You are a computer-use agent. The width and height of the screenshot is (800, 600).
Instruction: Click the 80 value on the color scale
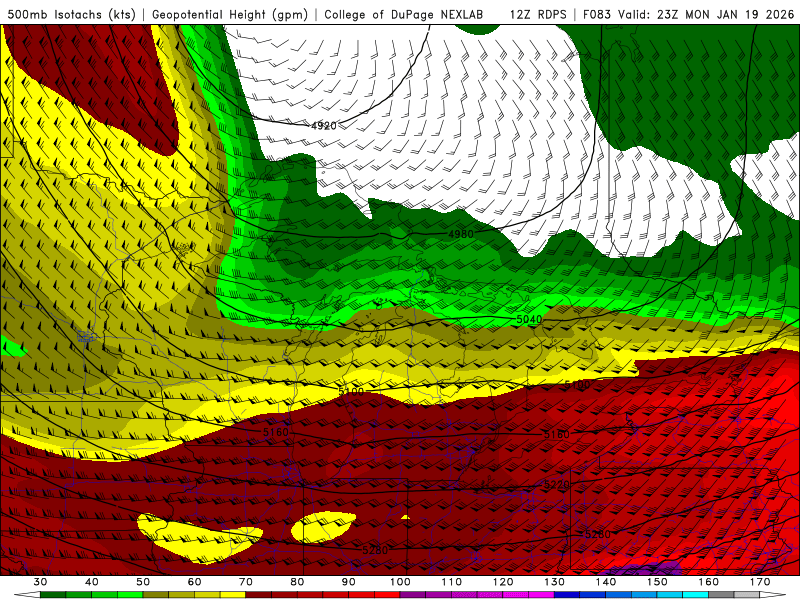[297, 582]
